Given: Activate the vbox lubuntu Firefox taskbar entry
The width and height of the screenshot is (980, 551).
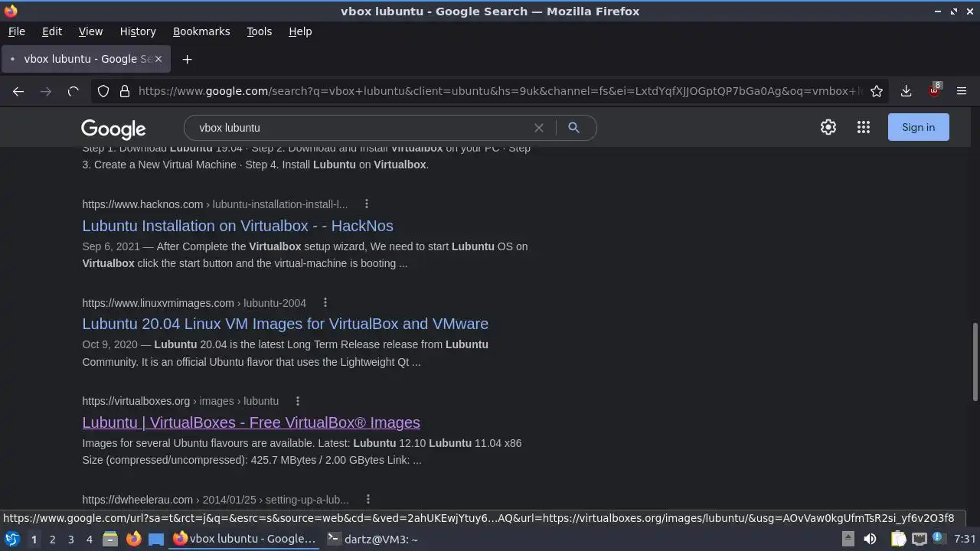Looking at the screenshot, I should [x=244, y=539].
